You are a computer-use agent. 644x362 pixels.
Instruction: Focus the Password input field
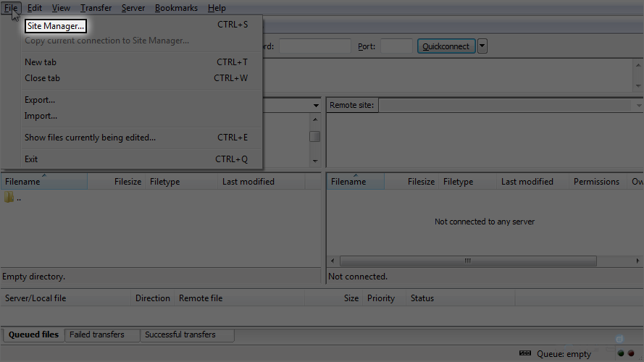click(x=315, y=46)
